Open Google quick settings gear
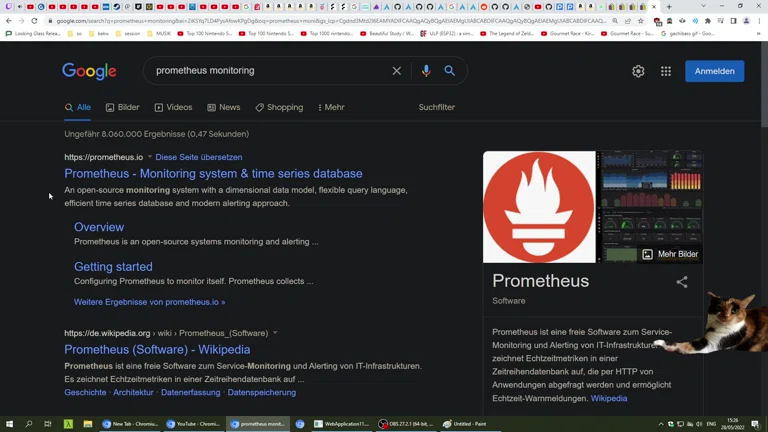This screenshot has height=432, width=768. 638,71
